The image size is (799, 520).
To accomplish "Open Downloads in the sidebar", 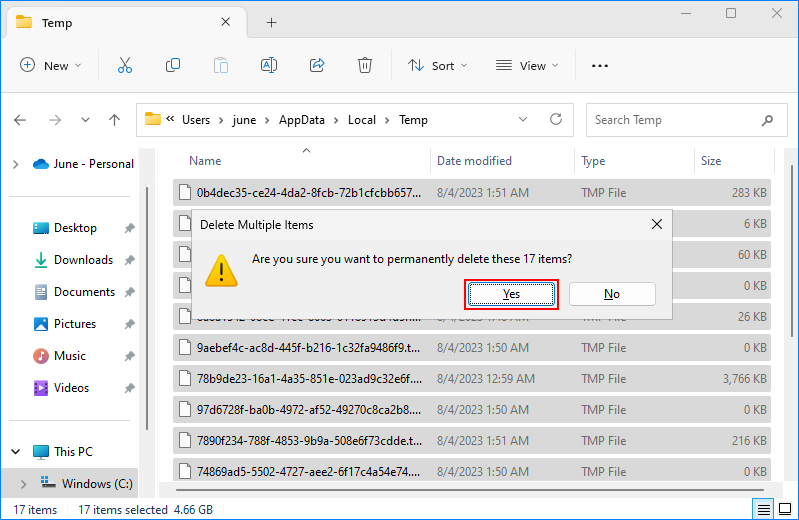I will pos(74,260).
